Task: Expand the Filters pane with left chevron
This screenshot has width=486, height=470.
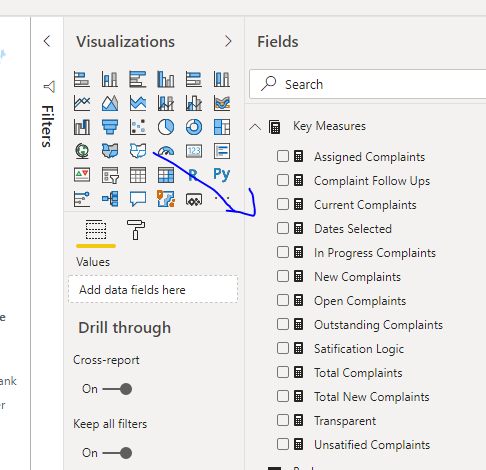Action: [47, 41]
